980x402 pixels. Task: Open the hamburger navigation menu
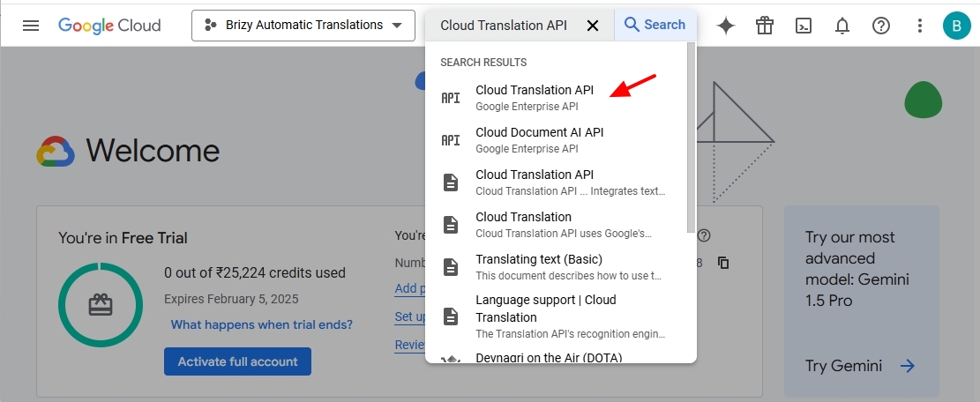[31, 26]
